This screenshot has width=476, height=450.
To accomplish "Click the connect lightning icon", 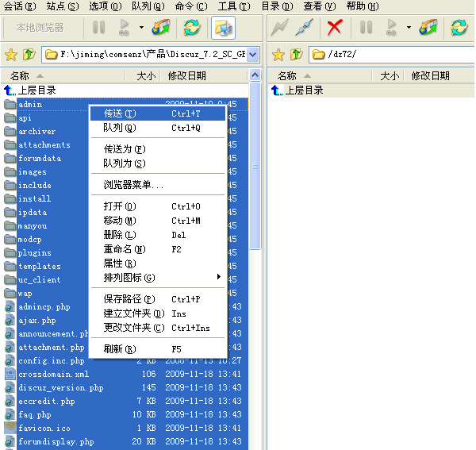I will tap(279, 28).
